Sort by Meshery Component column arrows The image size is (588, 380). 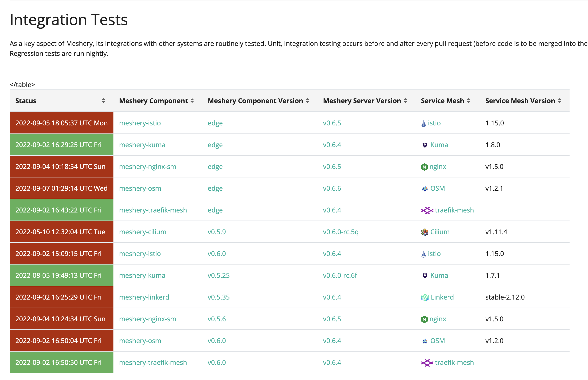[192, 101]
